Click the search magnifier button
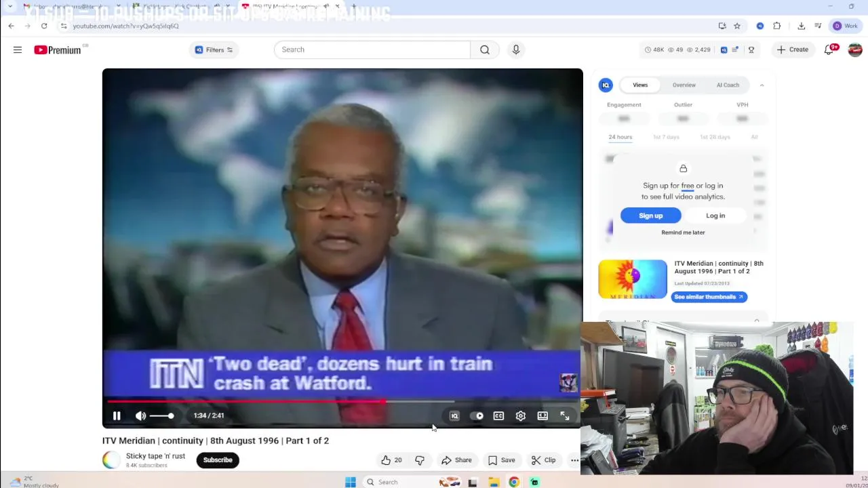This screenshot has height=488, width=868. tap(485, 49)
